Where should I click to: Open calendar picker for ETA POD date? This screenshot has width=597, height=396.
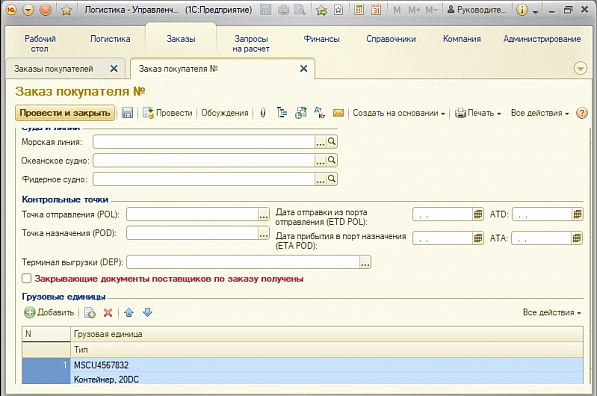click(x=478, y=238)
